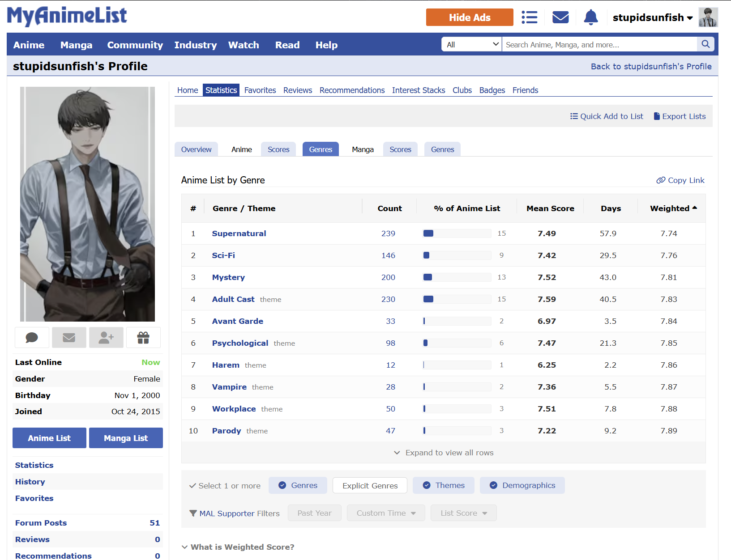
Task: Click the profile envelope message icon
Action: pos(69,338)
